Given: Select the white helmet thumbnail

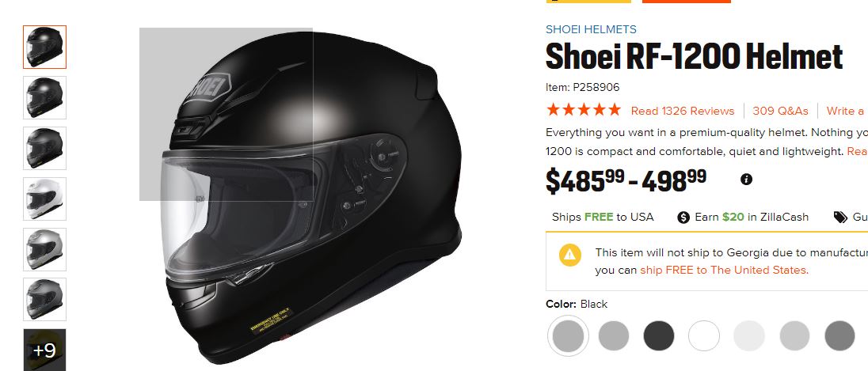Looking at the screenshot, I should coord(44,199).
